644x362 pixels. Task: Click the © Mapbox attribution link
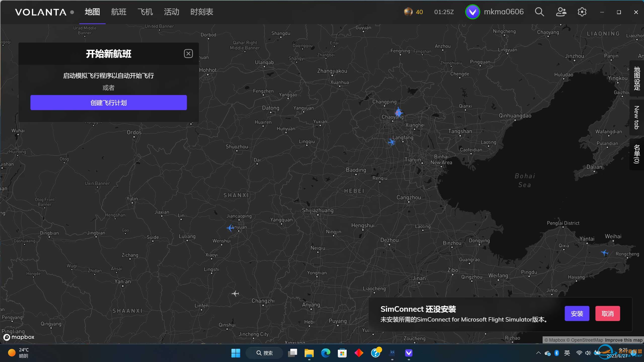pos(555,340)
